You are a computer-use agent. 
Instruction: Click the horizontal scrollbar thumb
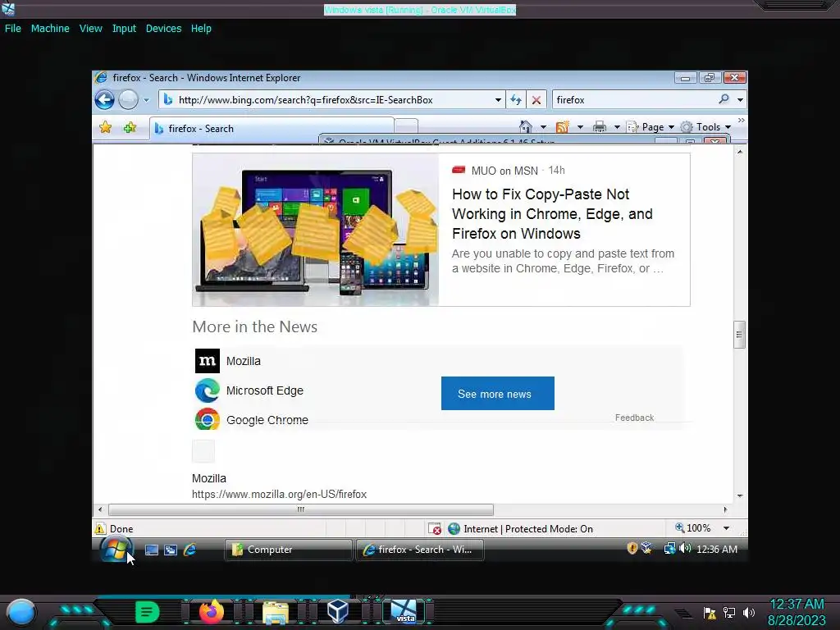(300, 509)
